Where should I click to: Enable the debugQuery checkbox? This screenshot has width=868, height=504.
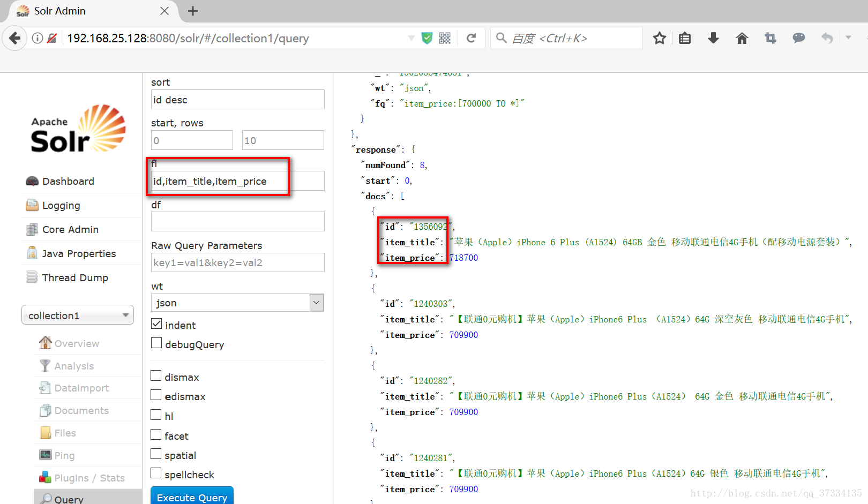[x=156, y=343]
